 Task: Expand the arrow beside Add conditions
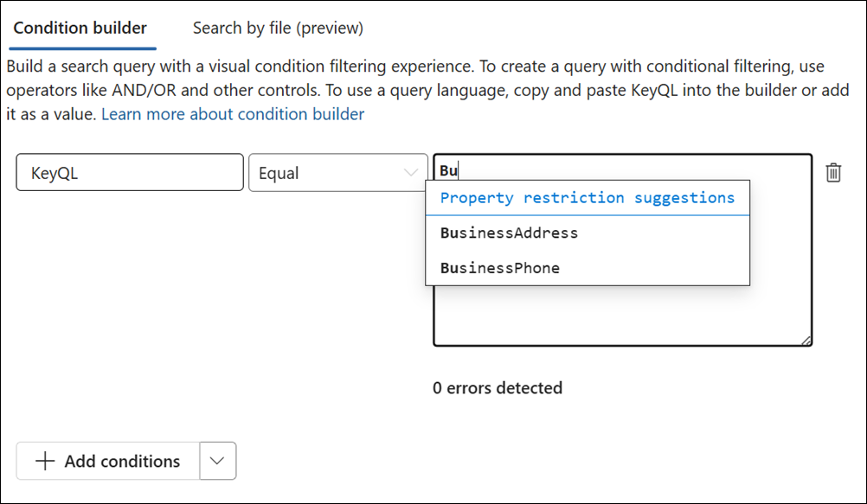click(218, 462)
